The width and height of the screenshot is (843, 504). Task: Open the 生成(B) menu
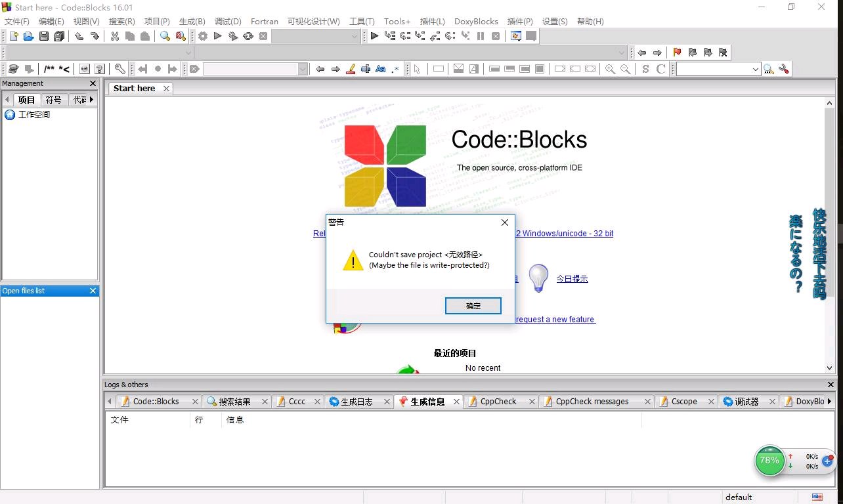pyautogui.click(x=192, y=21)
